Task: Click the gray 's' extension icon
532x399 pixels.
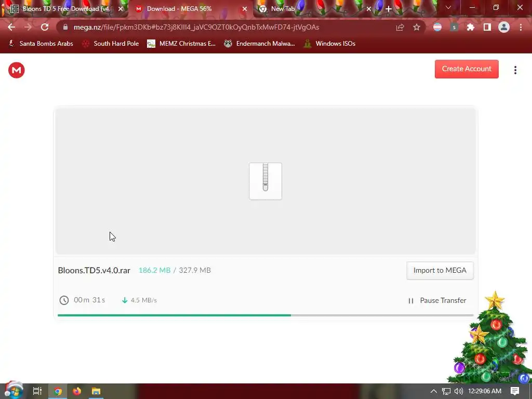Action: pyautogui.click(x=454, y=27)
